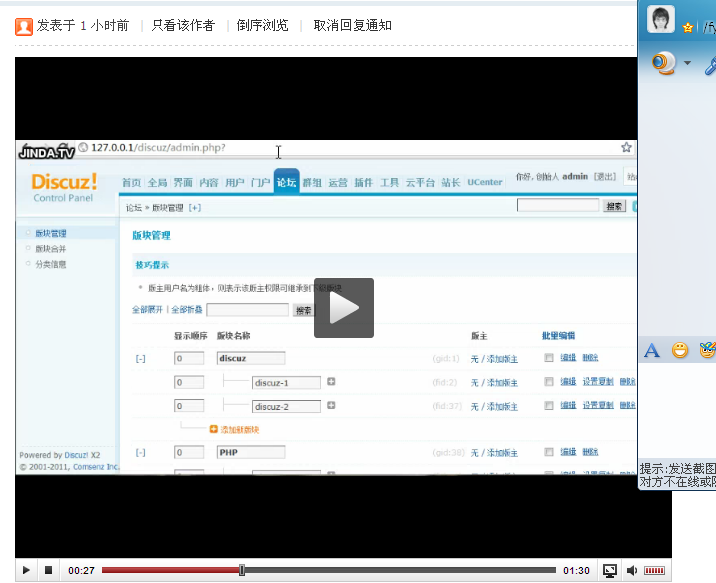This screenshot has width=716, height=583.
Task: Click the orange author avatar icon
Action: [x=24, y=26]
